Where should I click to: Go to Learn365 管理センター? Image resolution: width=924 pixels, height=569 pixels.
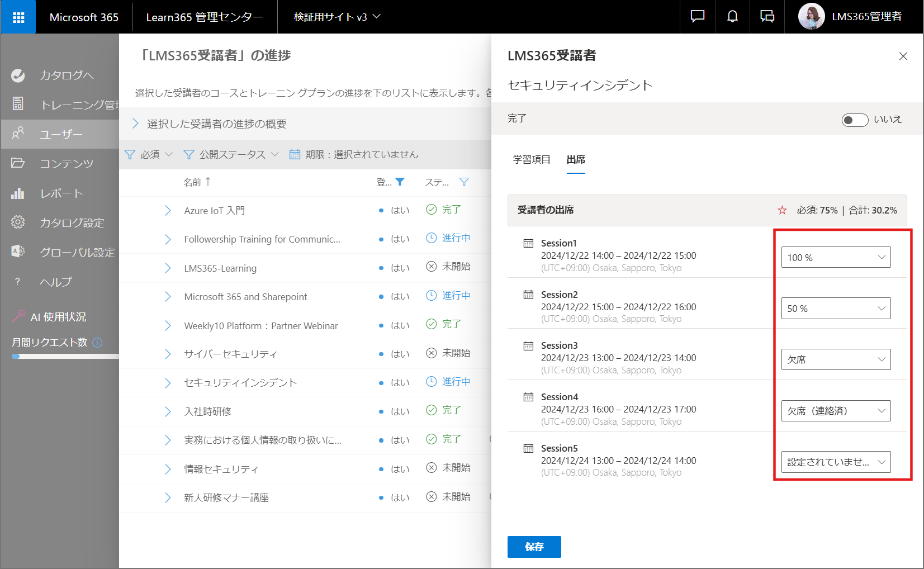pos(205,17)
